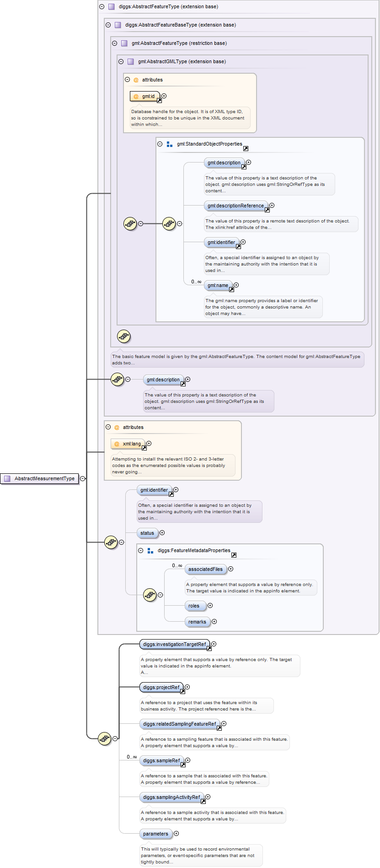The image size is (380, 868).
Task: Click the status element
Action: click(147, 533)
